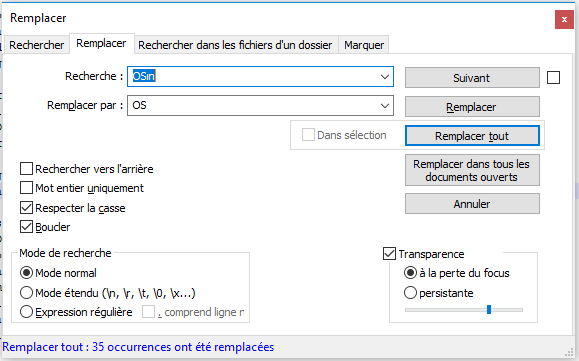This screenshot has width=579, height=361.
Task: Click the transparency slider handle
Action: tap(489, 309)
